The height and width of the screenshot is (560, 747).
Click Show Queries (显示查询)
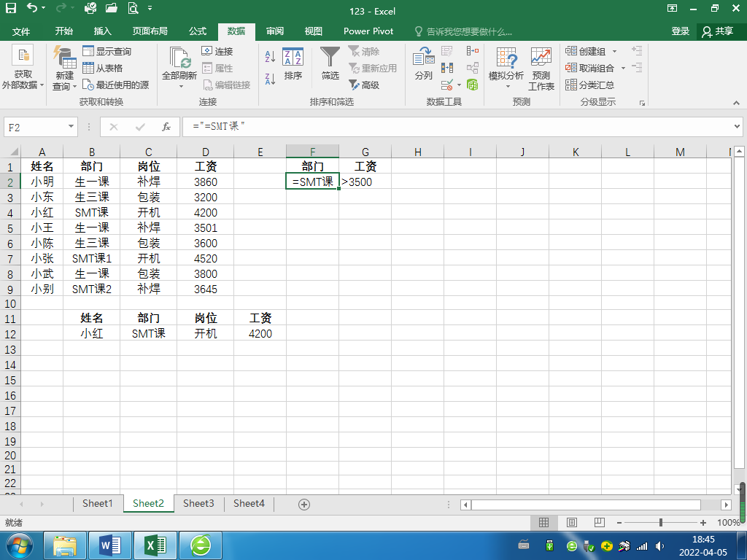(107, 51)
